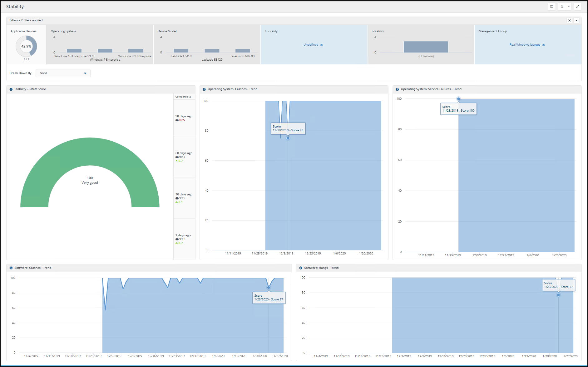Remove the Undefined criticality filter

tap(321, 45)
